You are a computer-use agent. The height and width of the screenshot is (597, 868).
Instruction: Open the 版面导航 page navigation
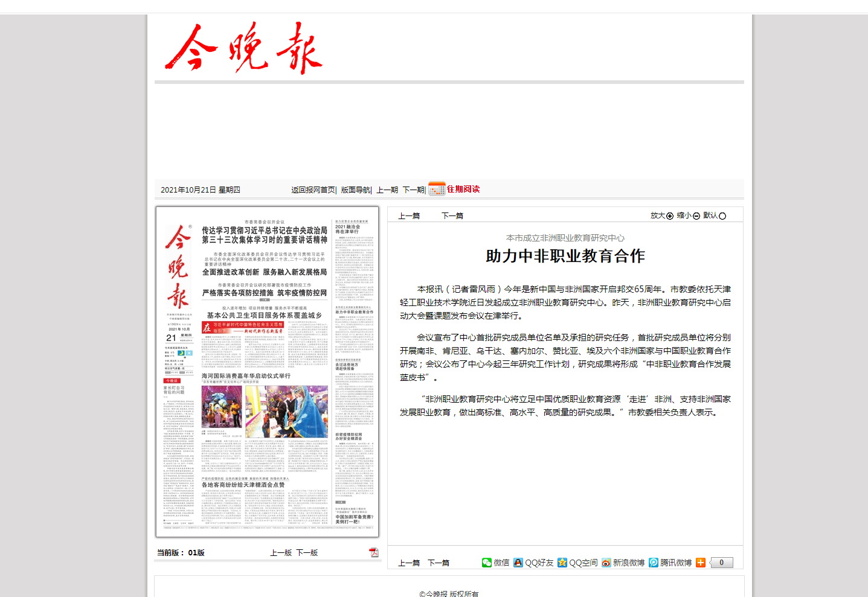click(x=356, y=190)
